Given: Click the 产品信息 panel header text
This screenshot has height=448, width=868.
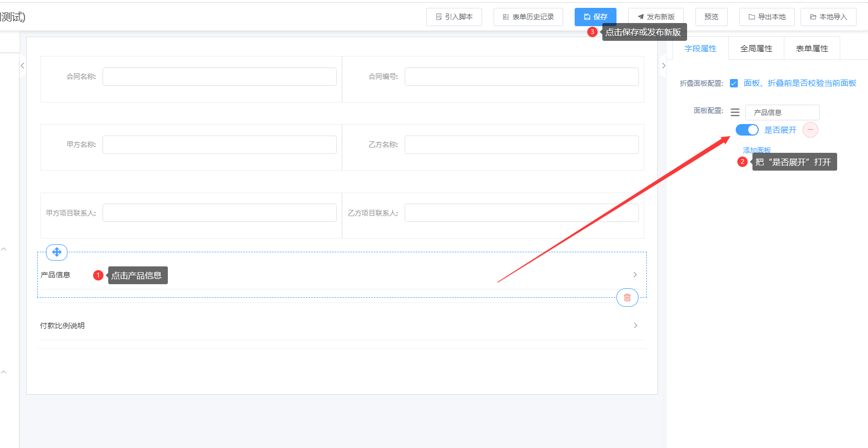Looking at the screenshot, I should pos(55,275).
